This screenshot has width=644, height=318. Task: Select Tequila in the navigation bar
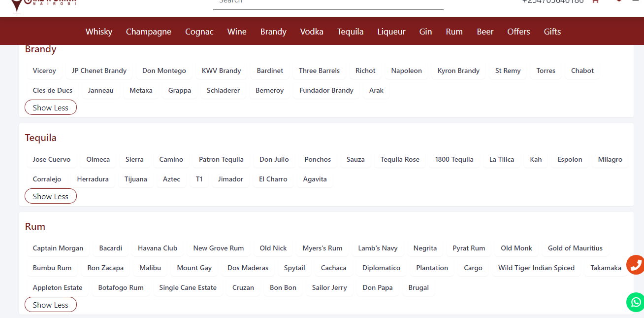coord(351,32)
